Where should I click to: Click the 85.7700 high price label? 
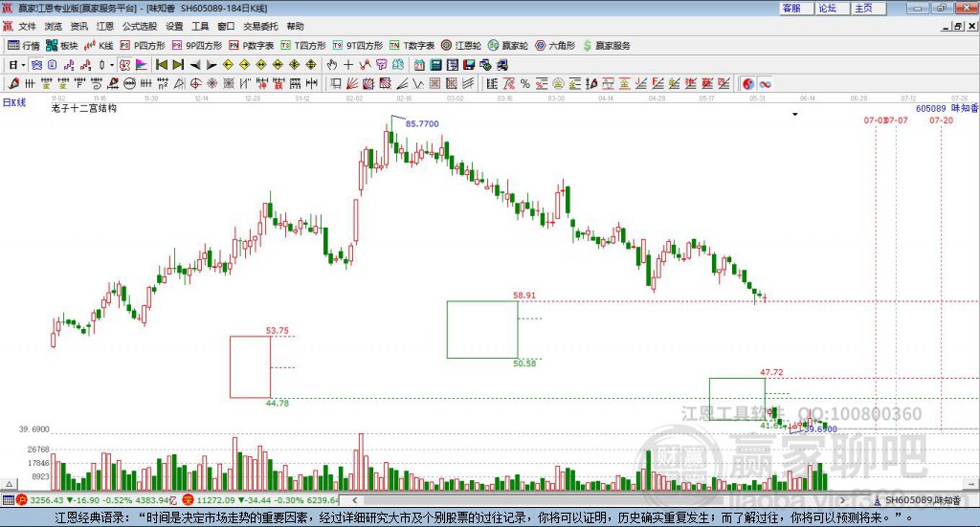[422, 123]
